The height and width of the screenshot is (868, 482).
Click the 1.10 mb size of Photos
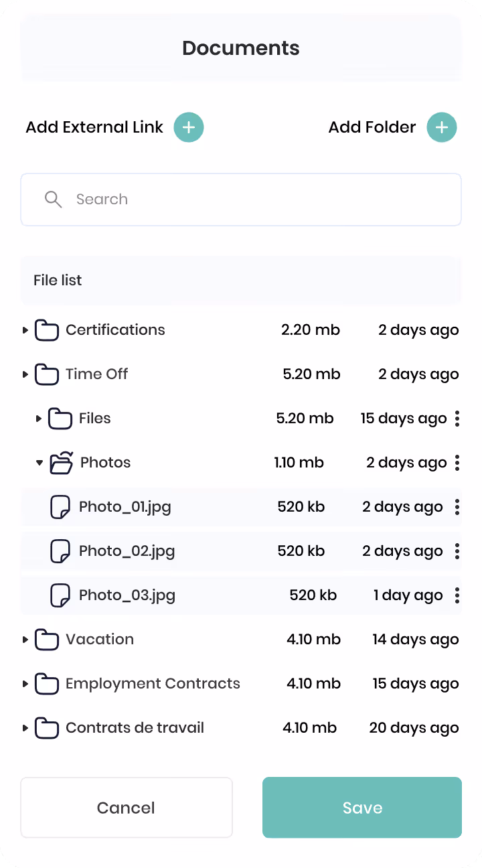(x=299, y=463)
